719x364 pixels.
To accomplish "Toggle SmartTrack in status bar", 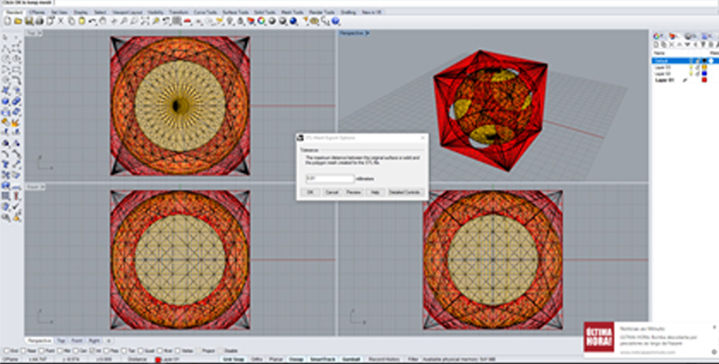I will coord(323,359).
